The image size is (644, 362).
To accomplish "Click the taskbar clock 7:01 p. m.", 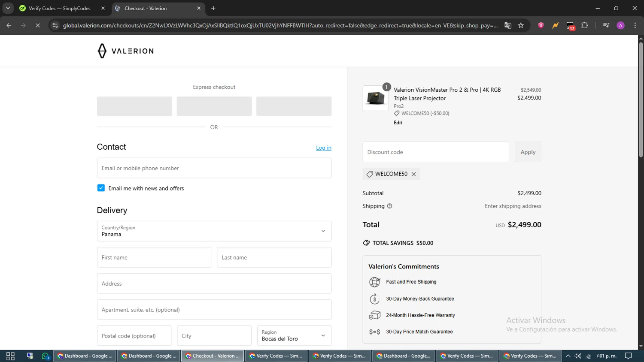I will pyautogui.click(x=606, y=356).
